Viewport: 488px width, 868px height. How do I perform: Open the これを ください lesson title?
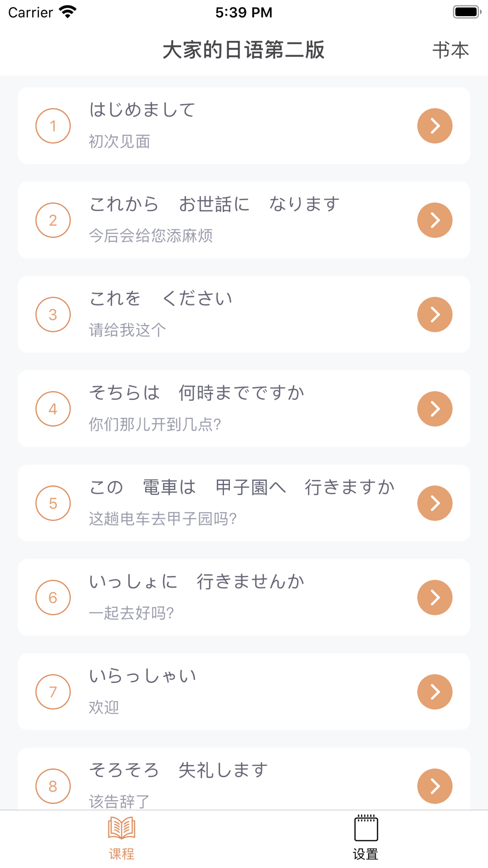[x=161, y=298]
